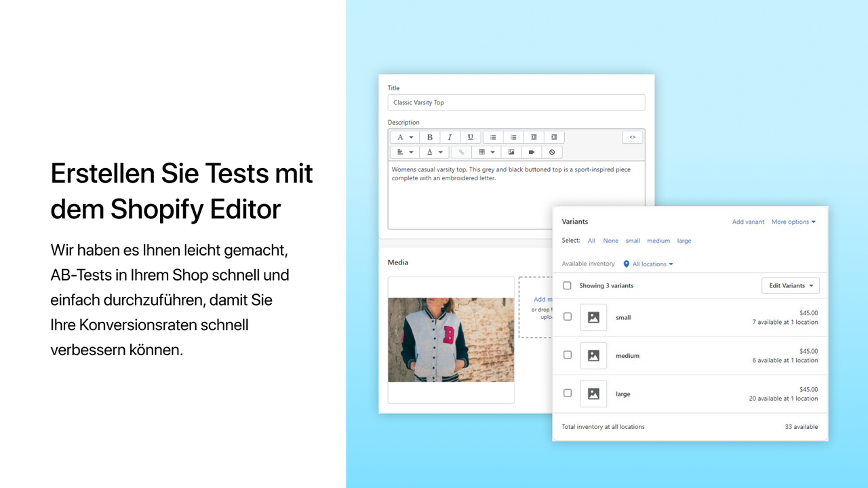Open the text color dropdown

[435, 152]
